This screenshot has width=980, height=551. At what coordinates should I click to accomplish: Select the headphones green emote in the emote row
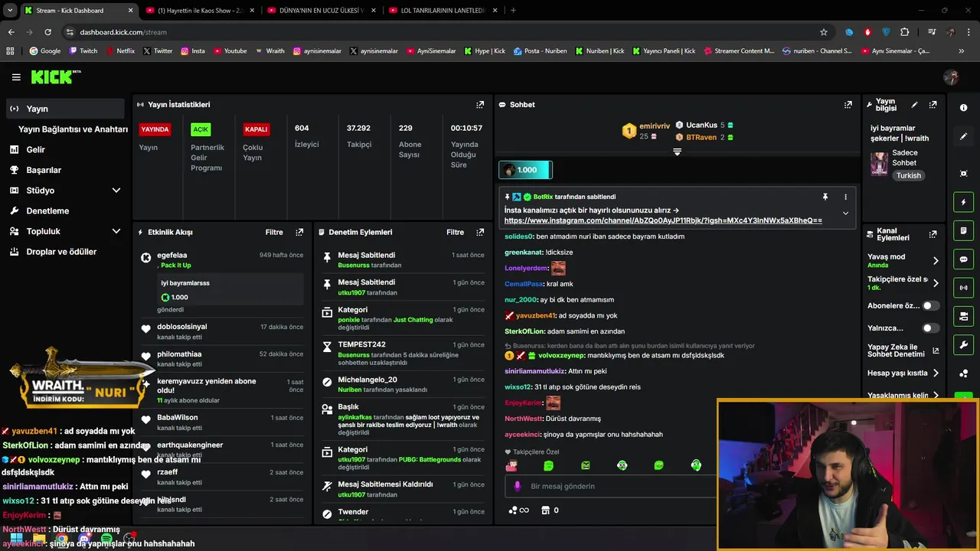696,465
